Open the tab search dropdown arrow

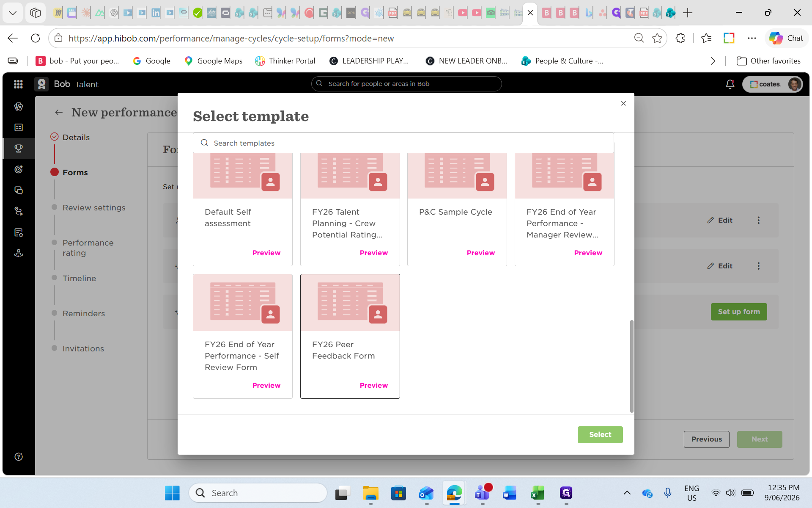(13, 13)
